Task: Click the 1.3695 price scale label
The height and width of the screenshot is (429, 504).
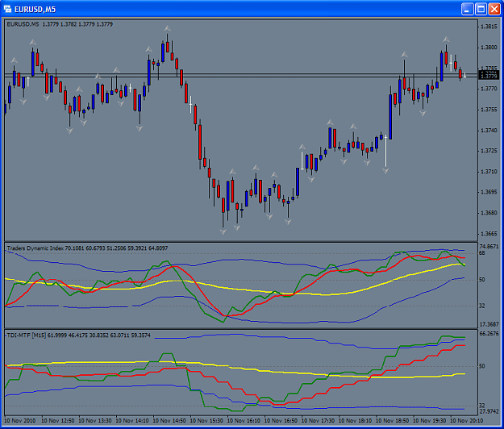Action: pyautogui.click(x=489, y=192)
